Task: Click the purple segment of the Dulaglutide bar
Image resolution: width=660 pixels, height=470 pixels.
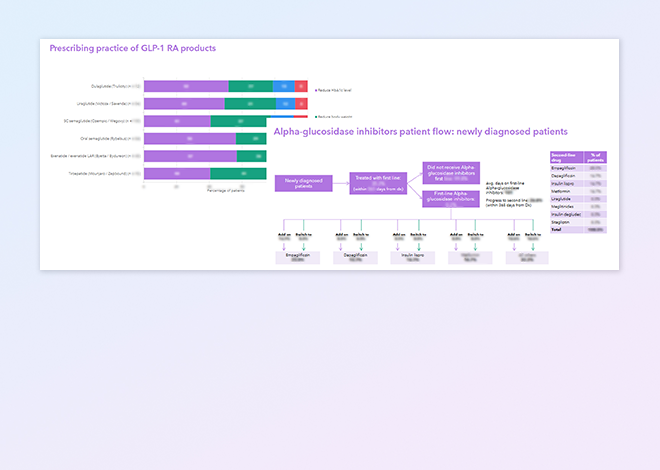Action: pos(186,86)
